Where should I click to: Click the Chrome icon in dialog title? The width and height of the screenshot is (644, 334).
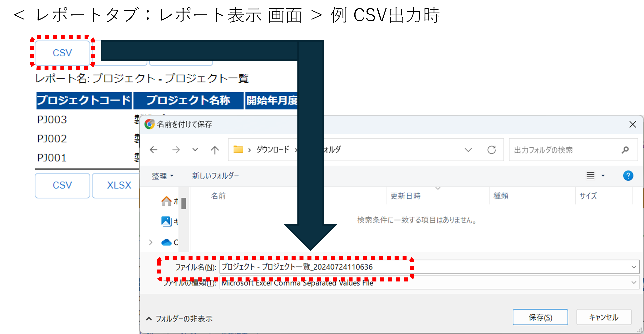click(150, 124)
